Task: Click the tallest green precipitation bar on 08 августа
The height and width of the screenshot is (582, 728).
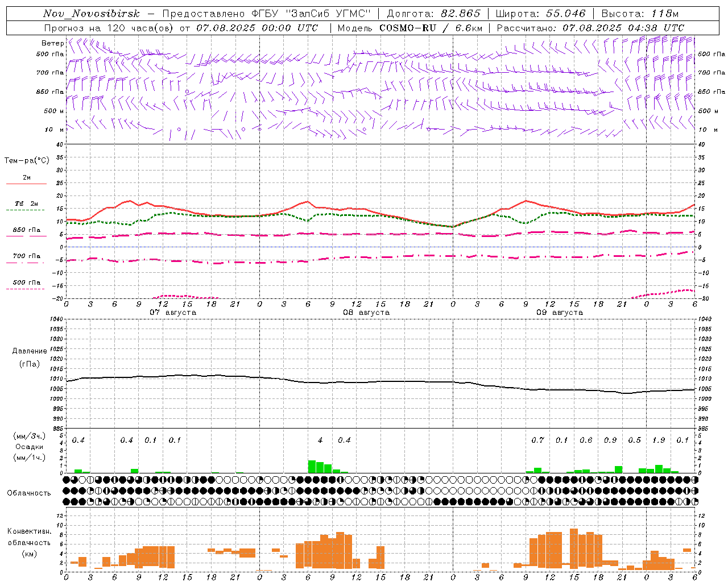Action: [x=312, y=467]
